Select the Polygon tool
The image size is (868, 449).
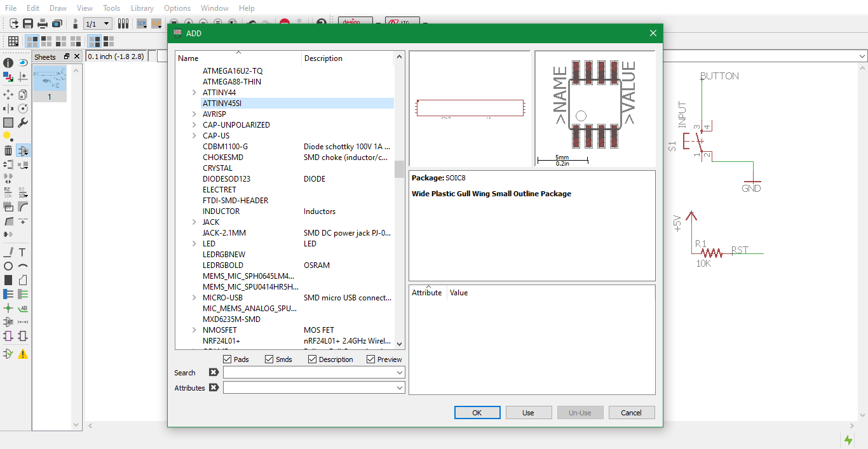pyautogui.click(x=23, y=280)
